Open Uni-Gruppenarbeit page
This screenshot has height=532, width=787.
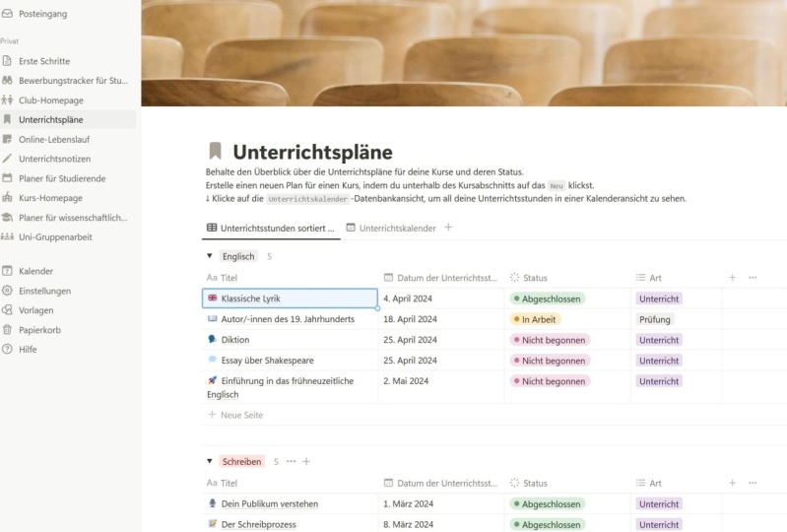click(55, 236)
